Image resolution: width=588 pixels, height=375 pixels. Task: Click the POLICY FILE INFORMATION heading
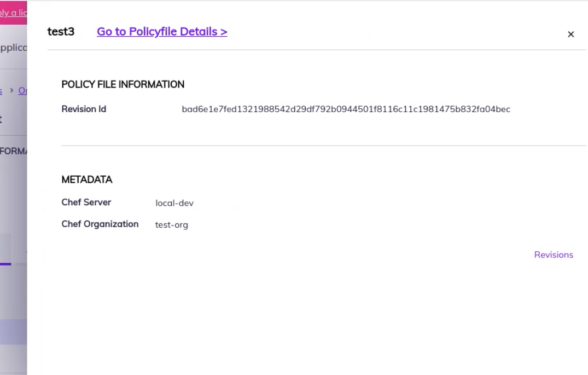pyautogui.click(x=123, y=84)
